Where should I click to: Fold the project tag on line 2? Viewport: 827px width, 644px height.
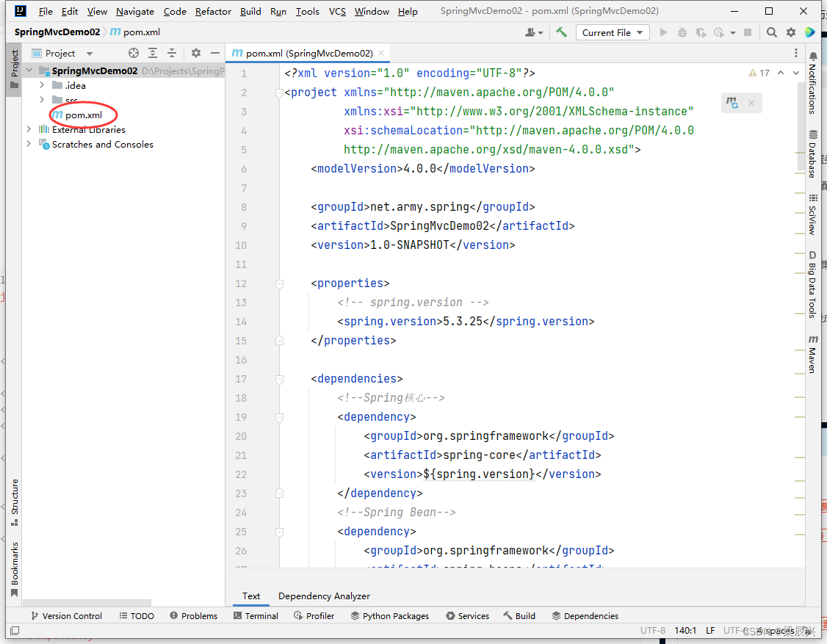click(279, 93)
